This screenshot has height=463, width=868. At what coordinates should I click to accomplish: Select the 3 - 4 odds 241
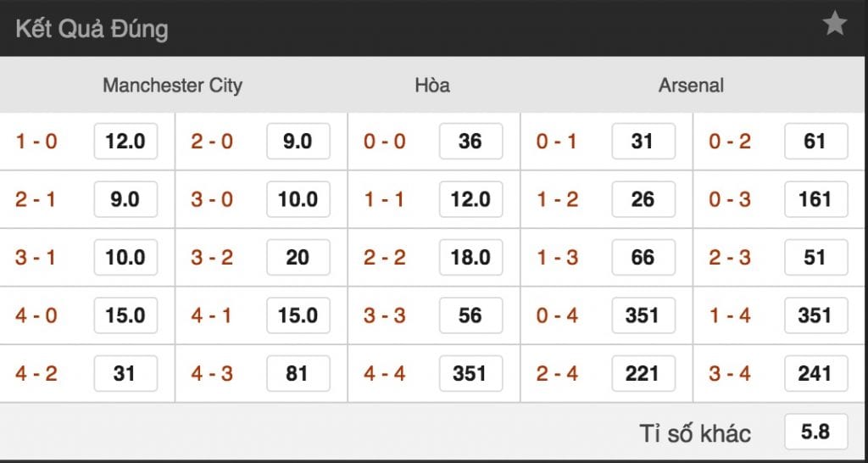click(x=815, y=373)
